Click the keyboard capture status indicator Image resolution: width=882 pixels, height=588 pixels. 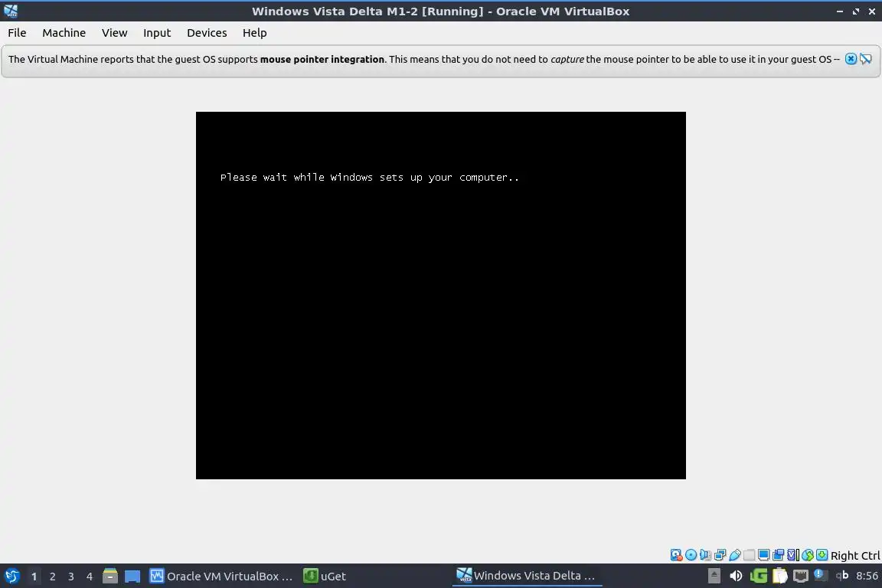coord(822,555)
